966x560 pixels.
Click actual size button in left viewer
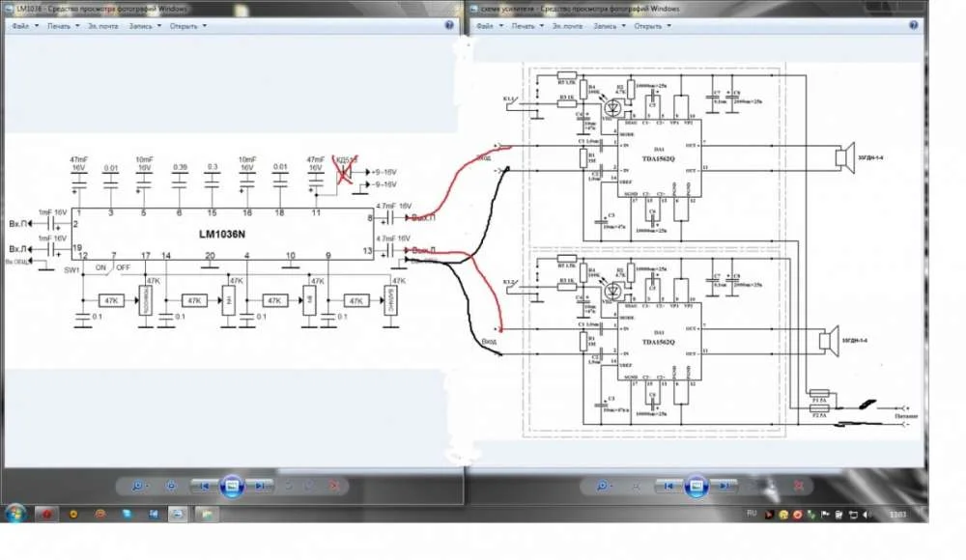[171, 486]
